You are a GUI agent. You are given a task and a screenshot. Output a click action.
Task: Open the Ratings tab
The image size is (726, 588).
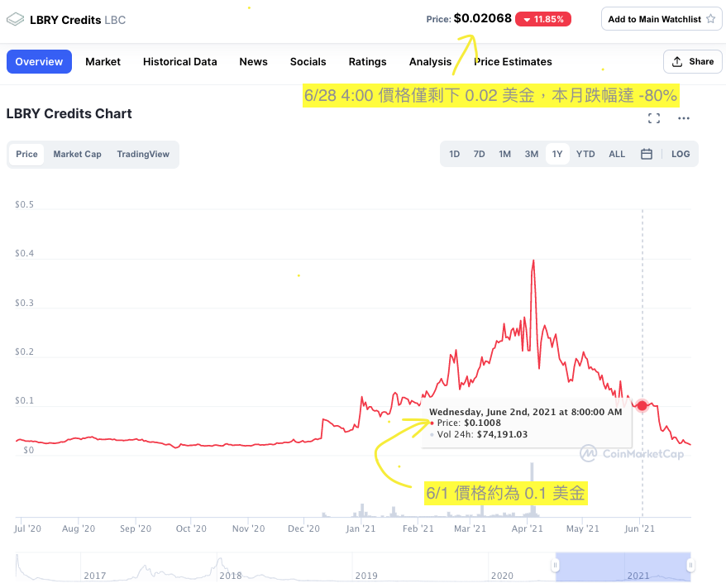(x=367, y=61)
